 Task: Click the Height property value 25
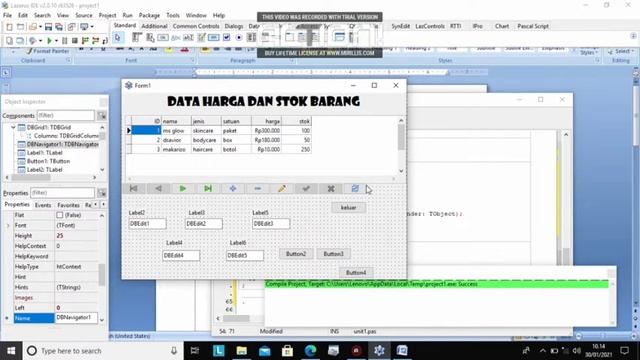click(76, 236)
